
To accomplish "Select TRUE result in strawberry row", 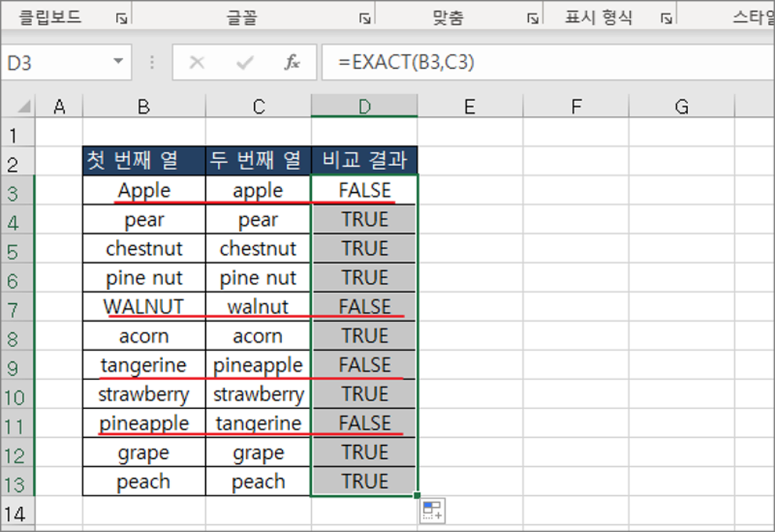I will tap(365, 394).
